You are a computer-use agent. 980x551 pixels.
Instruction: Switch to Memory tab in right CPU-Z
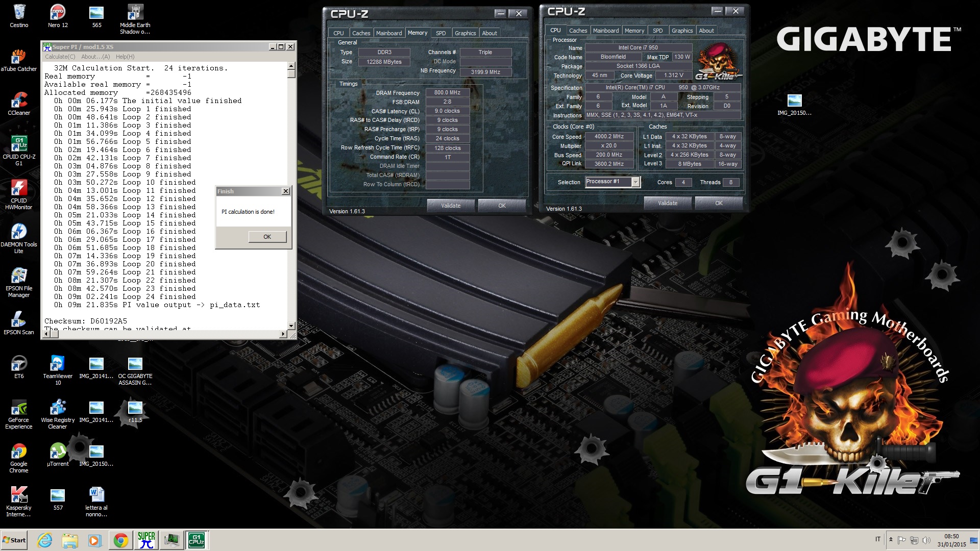point(634,31)
